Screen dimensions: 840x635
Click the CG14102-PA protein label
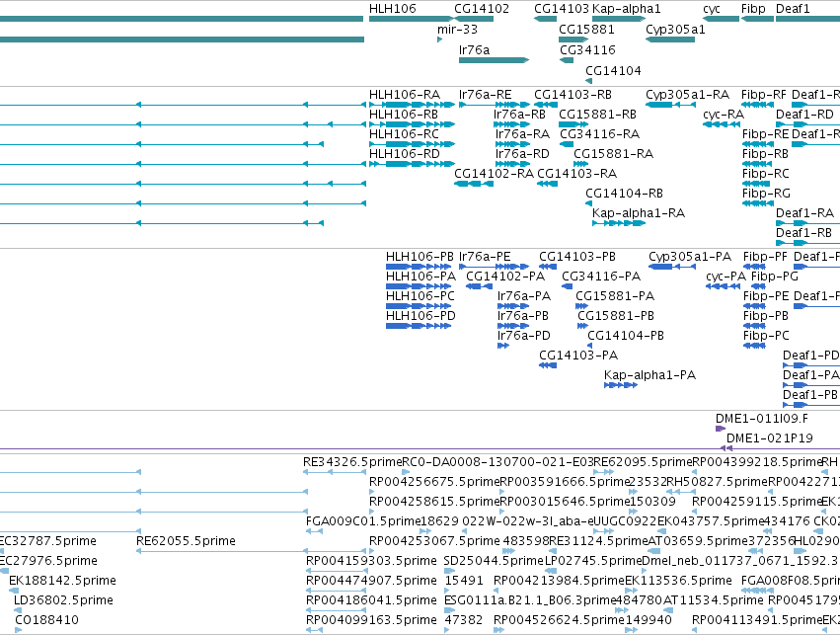(505, 277)
